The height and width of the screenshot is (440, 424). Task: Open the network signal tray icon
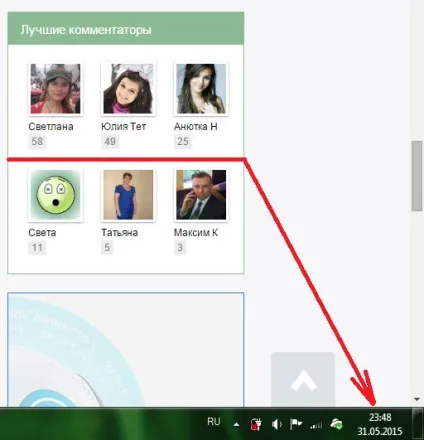pos(316,425)
